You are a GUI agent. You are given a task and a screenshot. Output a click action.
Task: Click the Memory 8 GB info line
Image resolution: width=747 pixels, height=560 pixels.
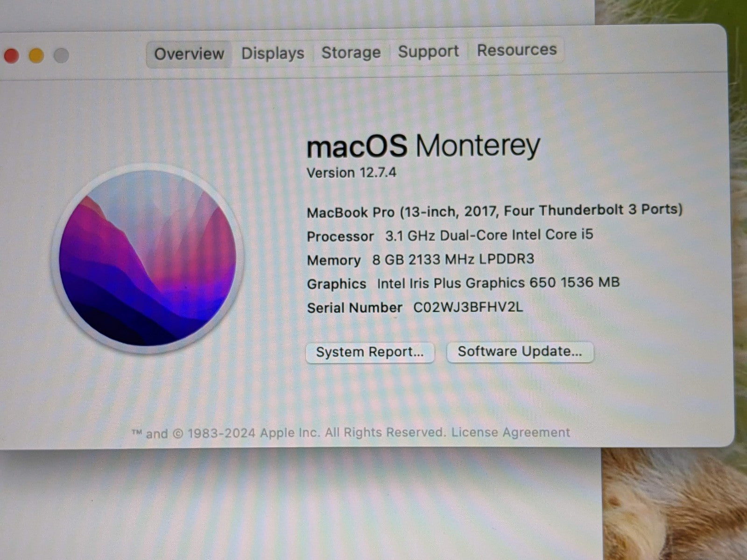pos(420,259)
